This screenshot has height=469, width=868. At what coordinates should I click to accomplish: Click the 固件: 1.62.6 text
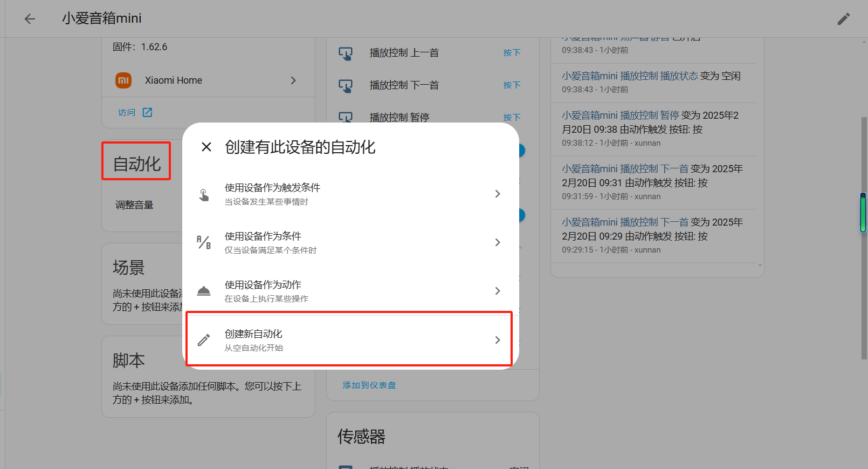[x=140, y=47]
